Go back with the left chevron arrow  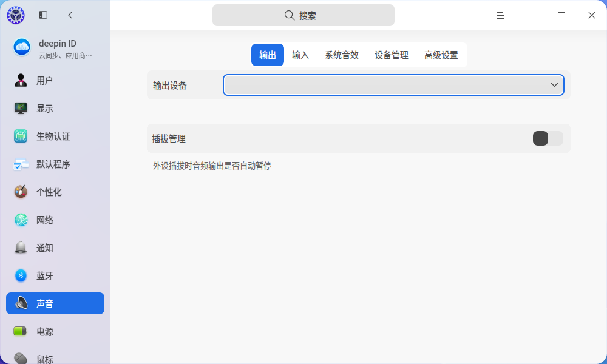pos(70,15)
